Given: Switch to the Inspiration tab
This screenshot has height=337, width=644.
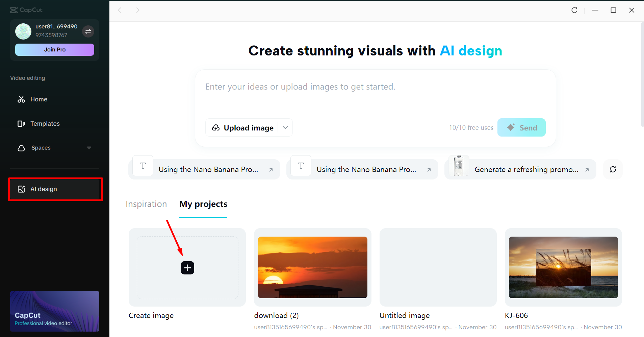Looking at the screenshot, I should click(146, 204).
